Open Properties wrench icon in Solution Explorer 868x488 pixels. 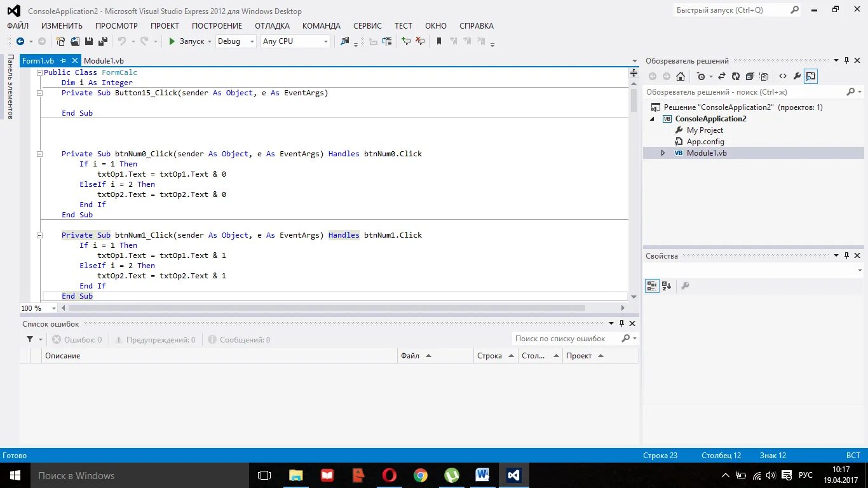pos(797,76)
